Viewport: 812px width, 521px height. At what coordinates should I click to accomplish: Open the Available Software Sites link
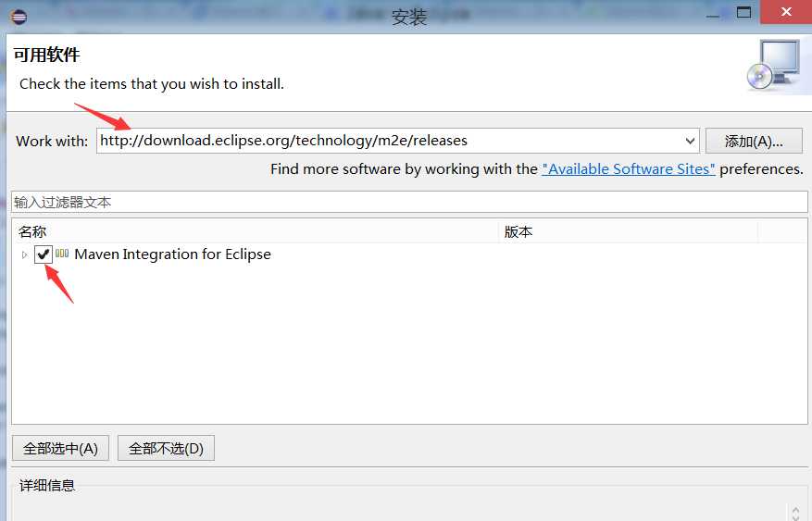(629, 169)
